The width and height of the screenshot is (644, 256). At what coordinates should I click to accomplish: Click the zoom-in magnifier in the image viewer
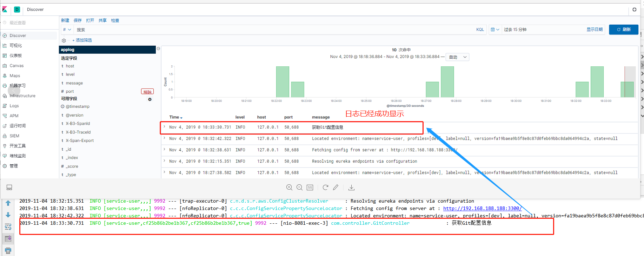pyautogui.click(x=289, y=188)
